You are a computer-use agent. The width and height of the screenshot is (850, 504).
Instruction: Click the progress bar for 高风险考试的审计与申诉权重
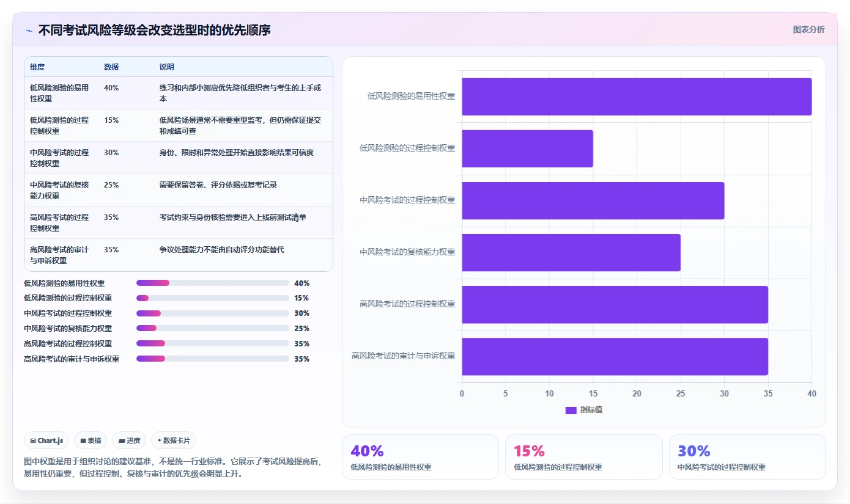(x=212, y=359)
